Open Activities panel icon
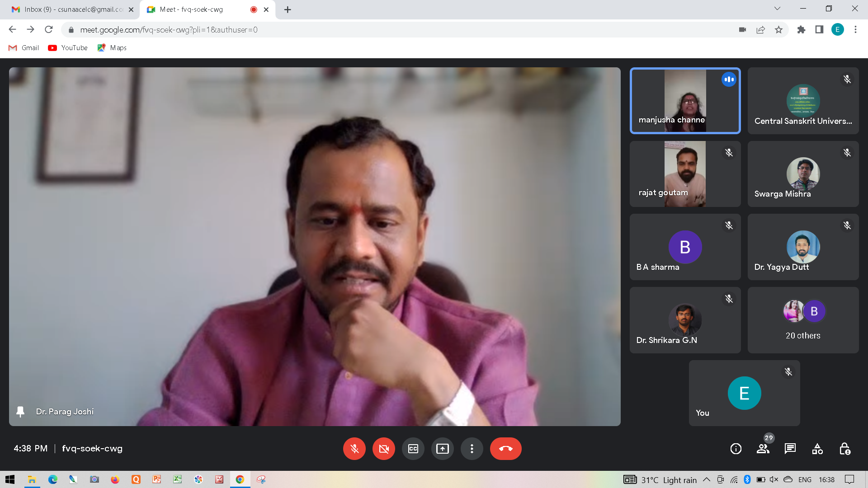Screen dimensions: 868x488 (817, 449)
